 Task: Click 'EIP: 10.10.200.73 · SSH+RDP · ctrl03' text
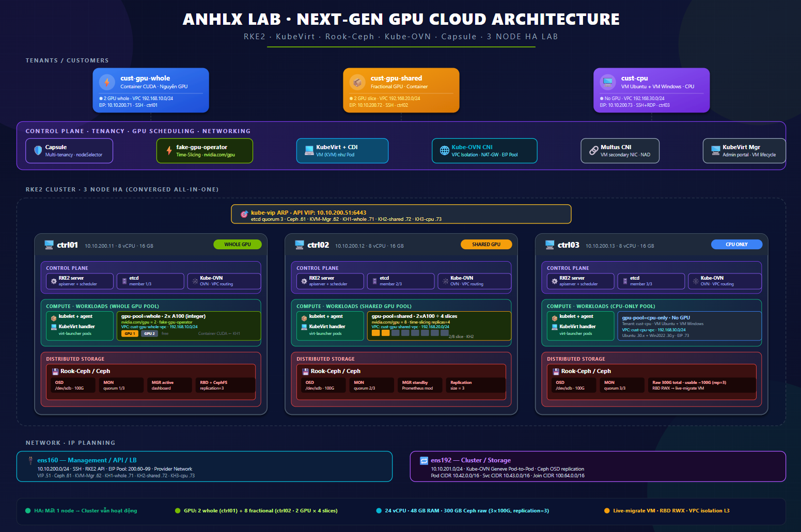pos(635,105)
